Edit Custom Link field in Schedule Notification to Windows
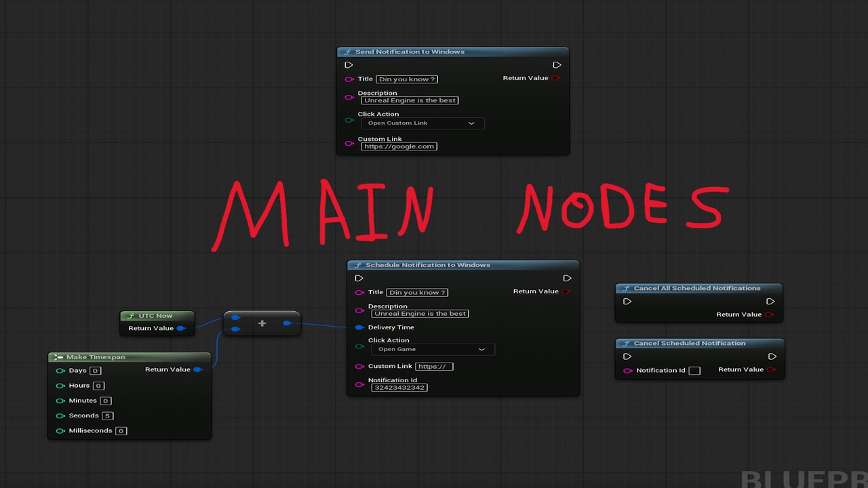This screenshot has width=868, height=488. [x=434, y=366]
